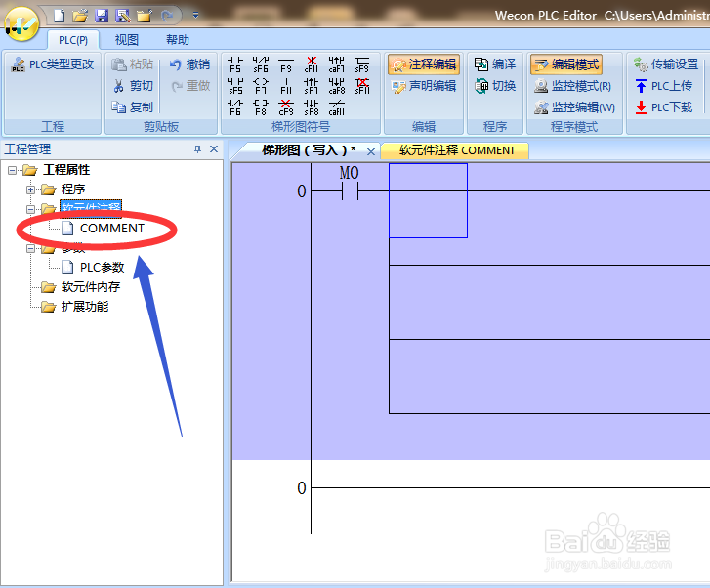The width and height of the screenshot is (710, 588).
Task: Insert invert result symbol (caF11)
Action: click(x=336, y=107)
